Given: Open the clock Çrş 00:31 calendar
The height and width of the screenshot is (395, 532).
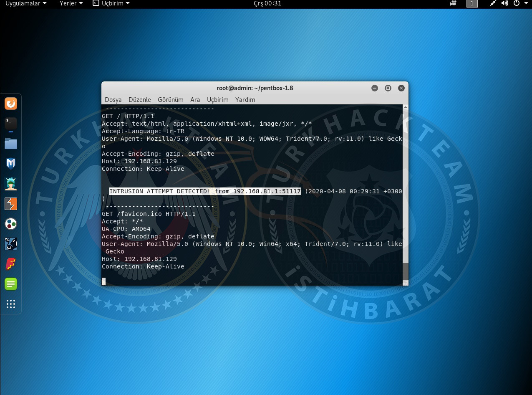Looking at the screenshot, I should [x=267, y=3].
